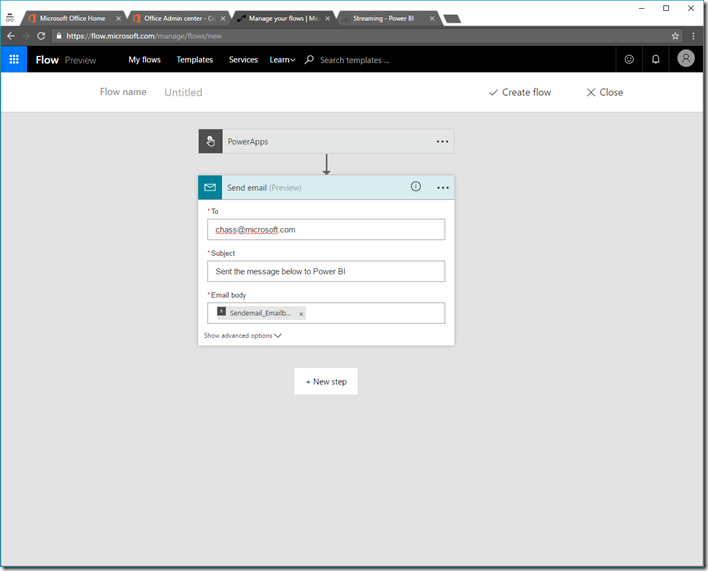Expand Show advanced options
The width and height of the screenshot is (708, 571).
pos(243,336)
